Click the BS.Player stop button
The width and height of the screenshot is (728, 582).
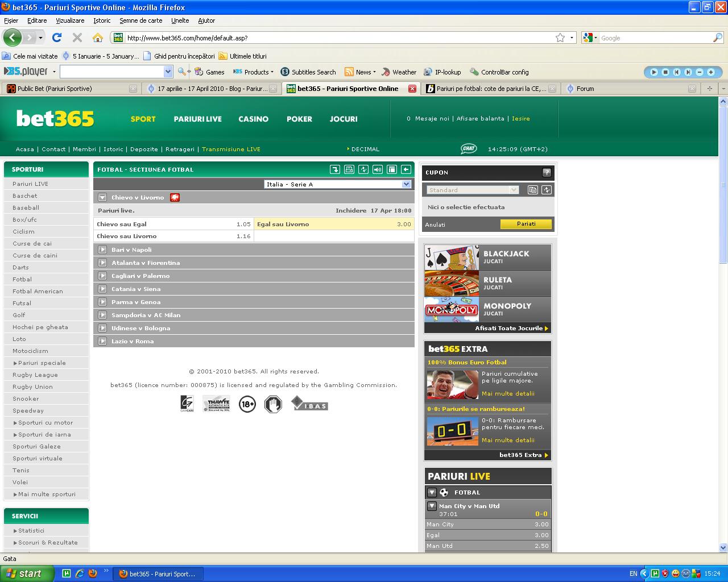[665, 72]
